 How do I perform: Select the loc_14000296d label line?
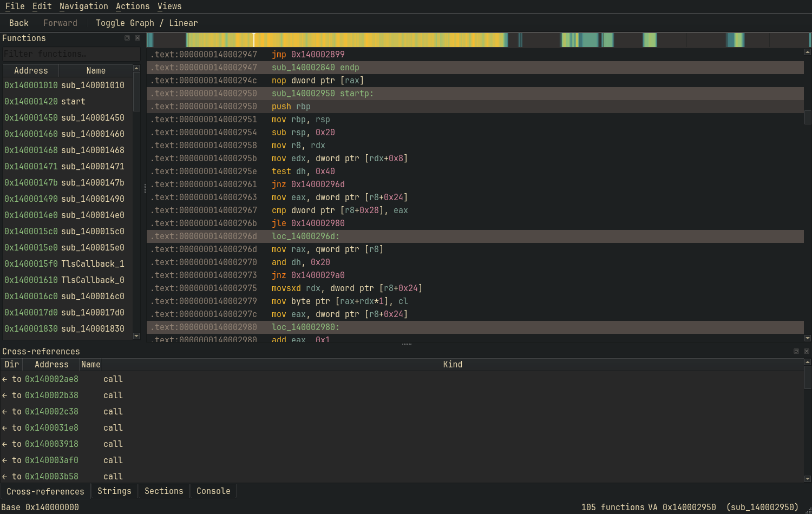tap(475, 236)
